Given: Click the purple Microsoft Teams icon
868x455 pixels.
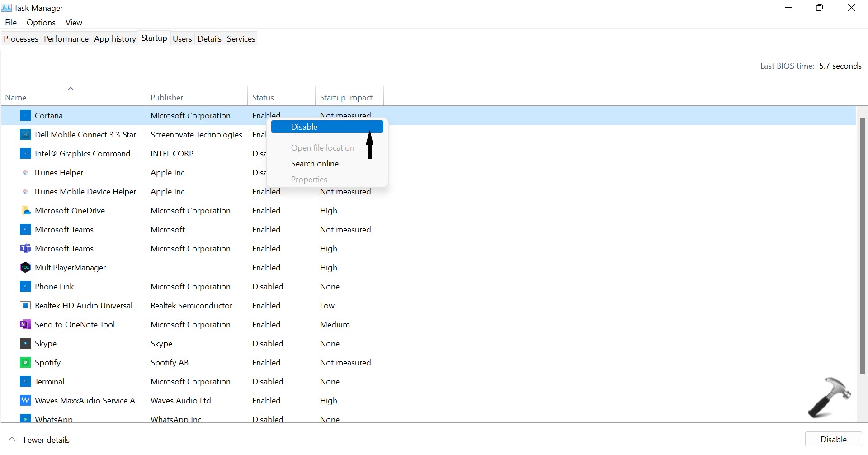Looking at the screenshot, I should (x=25, y=249).
